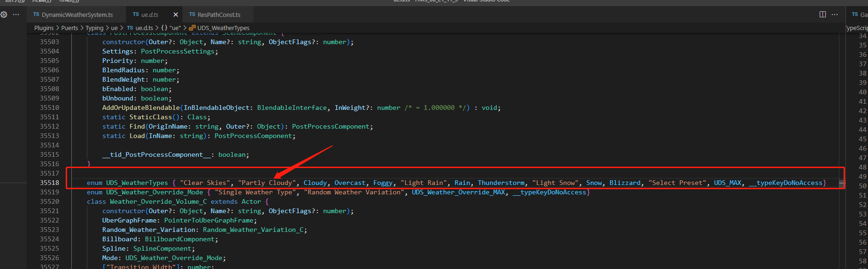This screenshot has width=868, height=269.
Task: Click the BillboardComponent type
Action: tap(180, 239)
